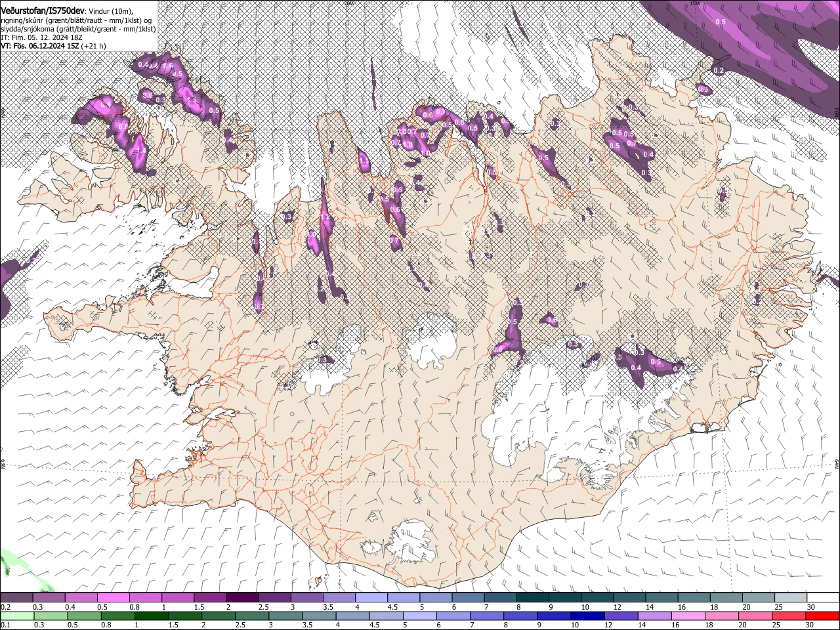Select lower-scale grey-blue swatch between 3.5 and 4

(320, 616)
